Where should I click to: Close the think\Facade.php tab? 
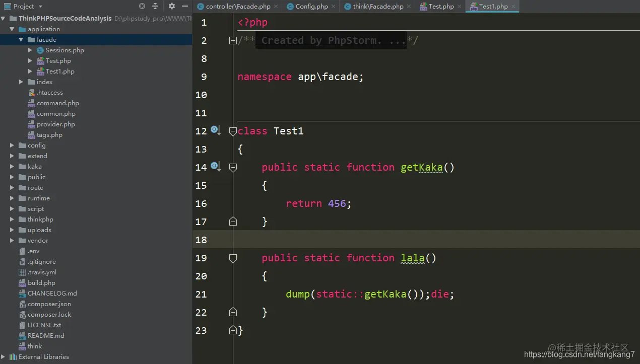(409, 7)
